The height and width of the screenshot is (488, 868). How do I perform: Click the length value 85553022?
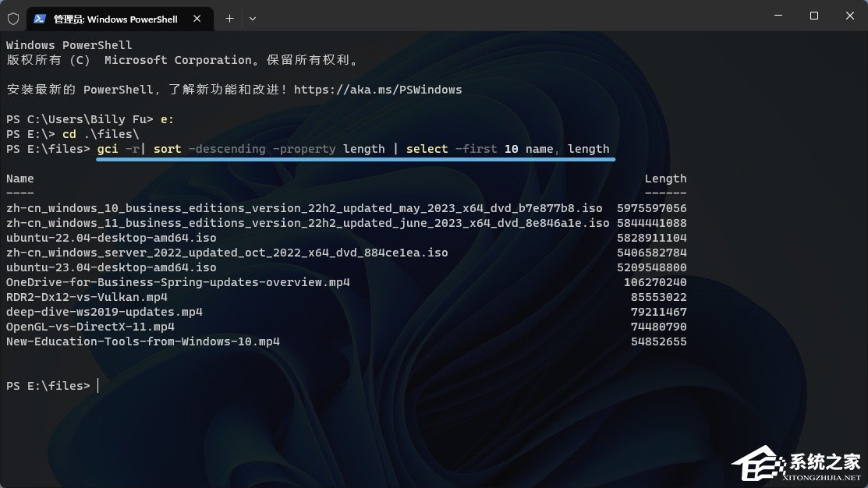click(659, 297)
